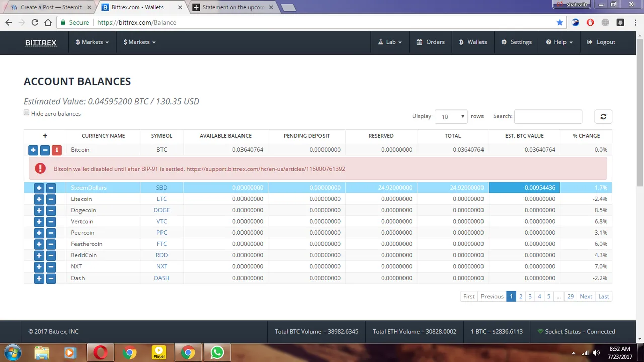Image resolution: width=644 pixels, height=362 pixels.
Task: Click Feathercoin withdraw minus icon
Action: tap(51, 244)
